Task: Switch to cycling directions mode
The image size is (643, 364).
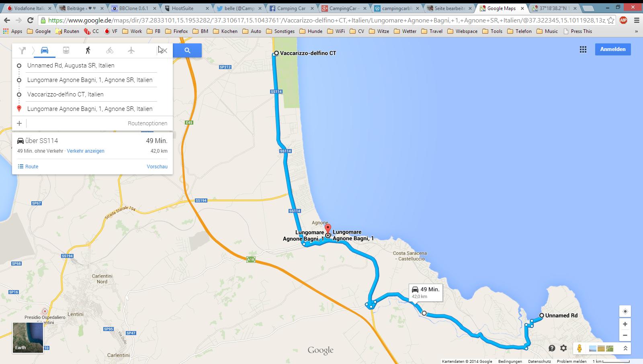Action: click(109, 50)
